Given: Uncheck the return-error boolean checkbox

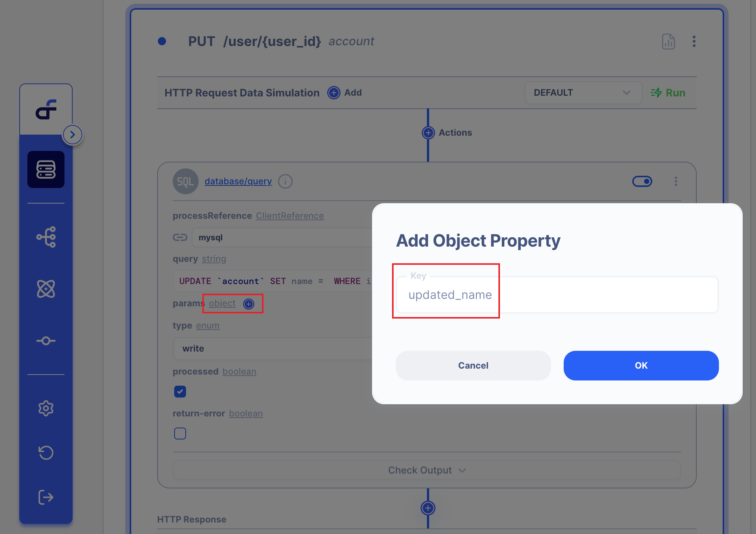Looking at the screenshot, I should (x=180, y=433).
